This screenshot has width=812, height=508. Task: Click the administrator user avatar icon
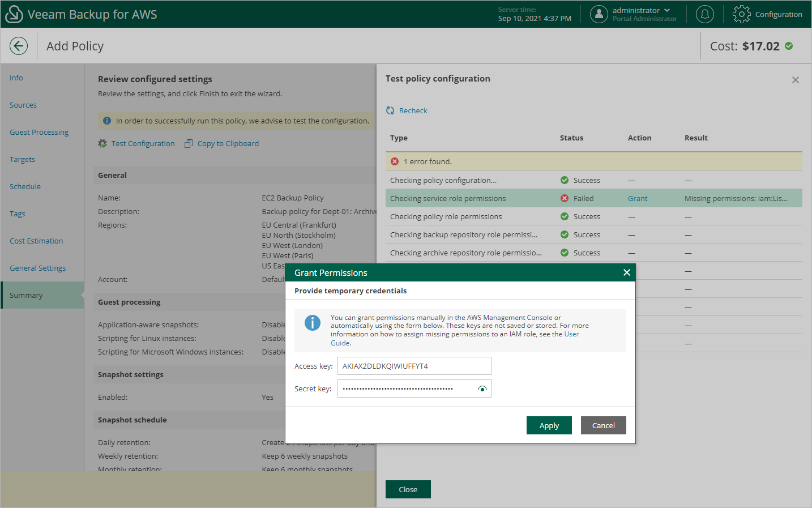click(599, 14)
